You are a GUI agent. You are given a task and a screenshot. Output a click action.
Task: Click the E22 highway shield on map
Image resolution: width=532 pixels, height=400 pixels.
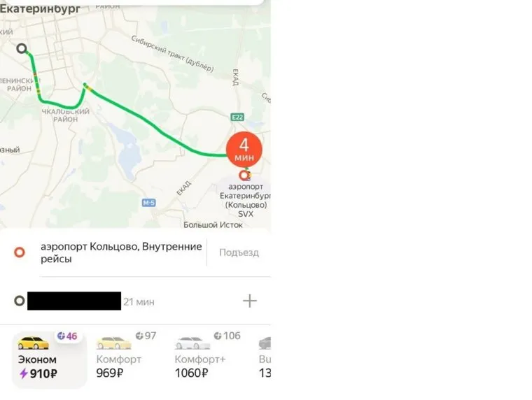coord(237,117)
